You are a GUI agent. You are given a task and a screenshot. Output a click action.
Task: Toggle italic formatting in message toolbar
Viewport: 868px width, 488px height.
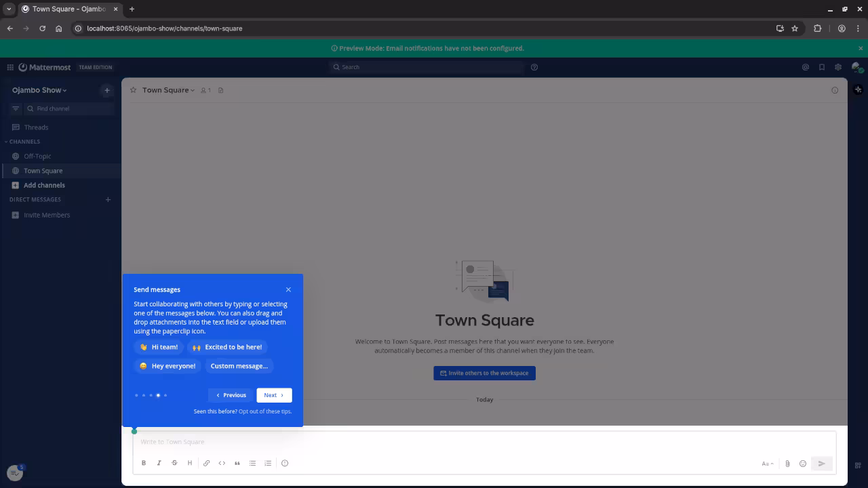[159, 463]
